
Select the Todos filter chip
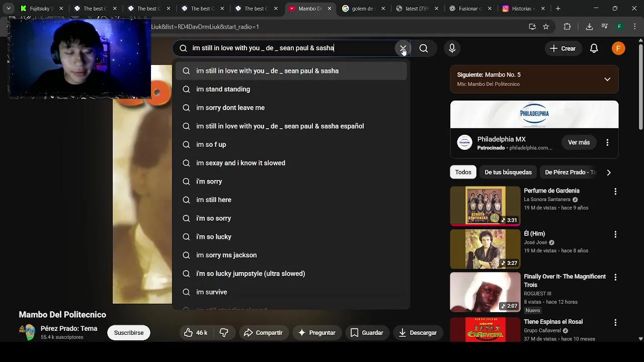pos(463,172)
